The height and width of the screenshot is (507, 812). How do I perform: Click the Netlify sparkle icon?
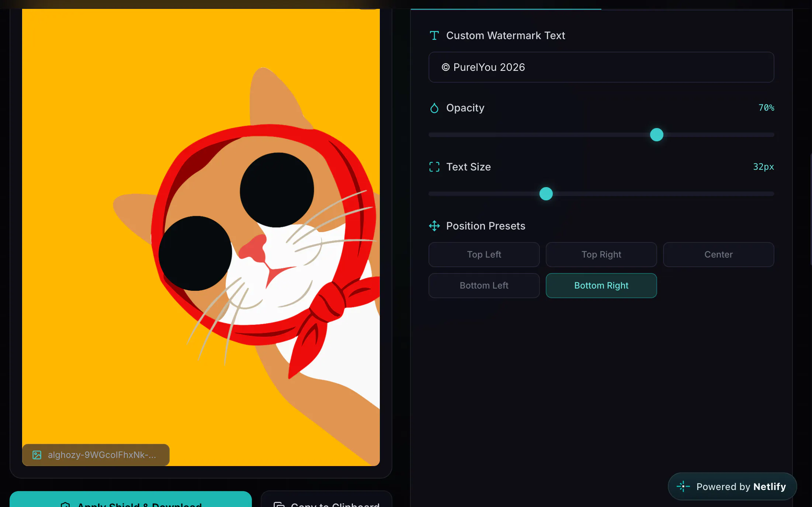(x=683, y=486)
